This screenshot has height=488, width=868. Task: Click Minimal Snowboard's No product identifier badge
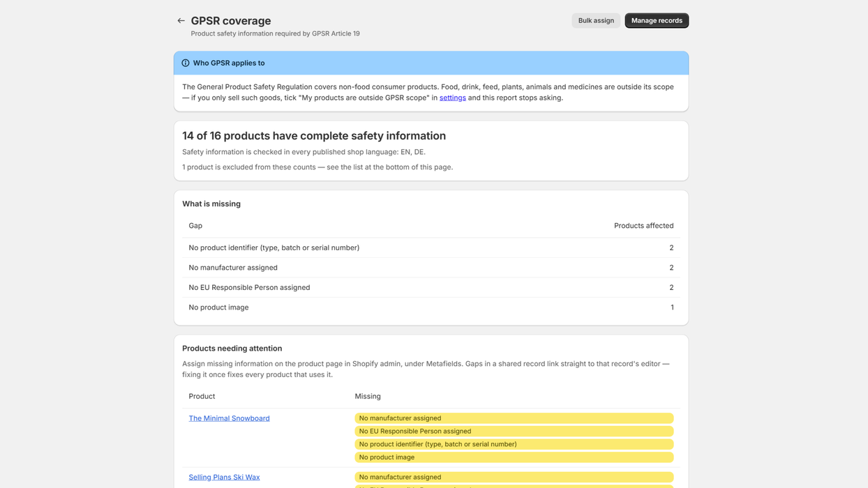(x=514, y=444)
